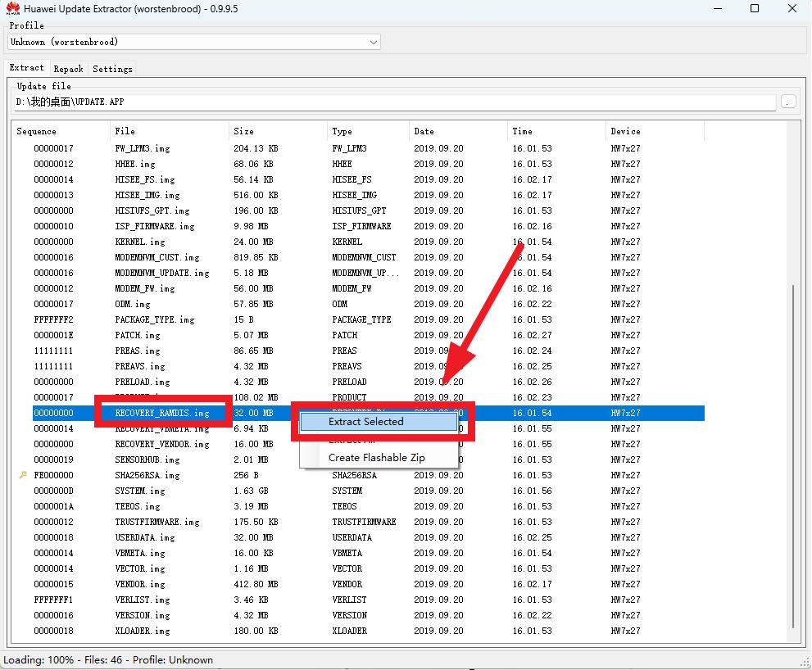This screenshot has height=670, width=812.
Task: Click the 1.63 GB size value
Action: (x=252, y=491)
